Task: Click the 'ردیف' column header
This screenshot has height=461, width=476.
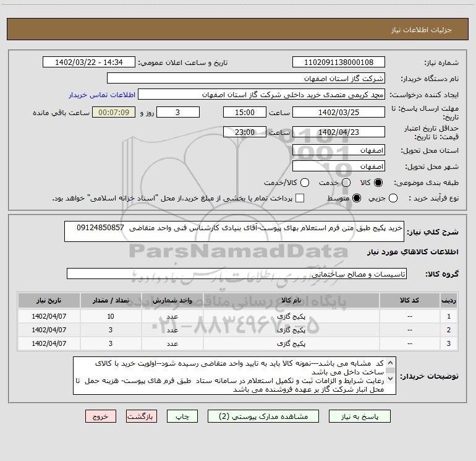Action: 449,301
